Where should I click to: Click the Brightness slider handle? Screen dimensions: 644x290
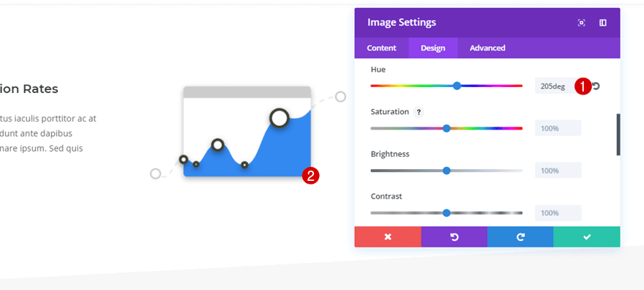pos(446,171)
